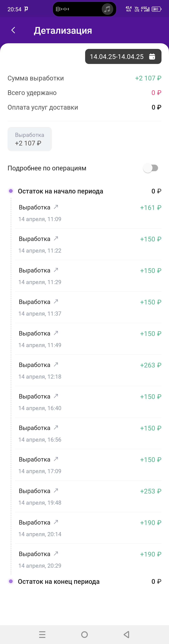
Task: Open the +263 ₽ earnings record
Action: click(x=88, y=370)
